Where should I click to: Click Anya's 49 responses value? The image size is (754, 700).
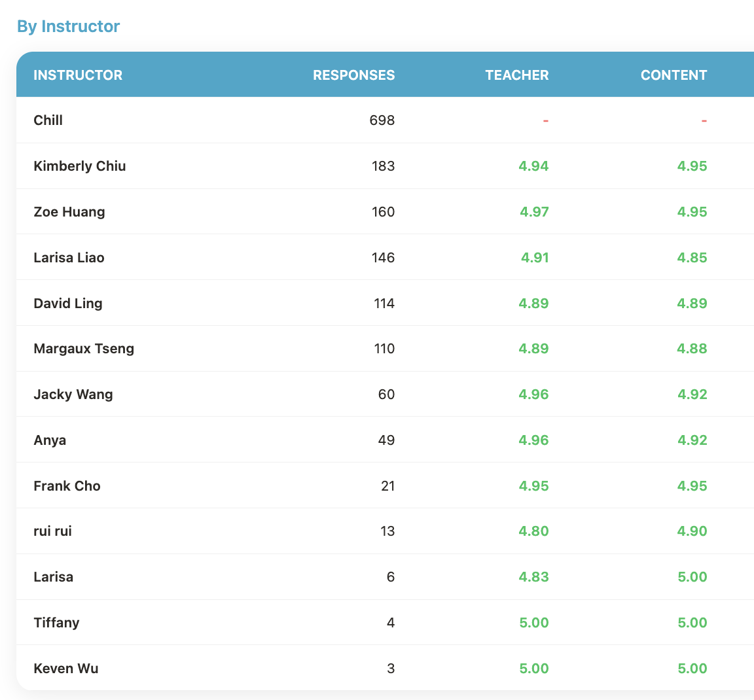click(x=386, y=440)
